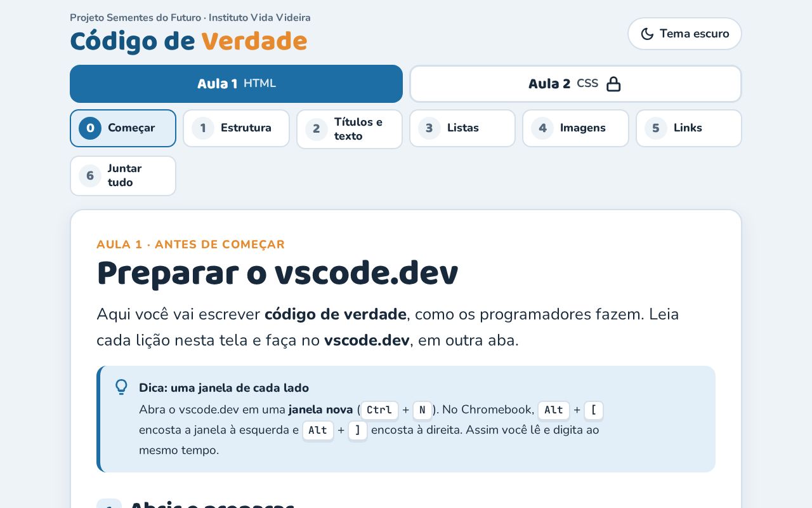Click the bold janela nova text
This screenshot has height=508, width=812.
point(320,410)
